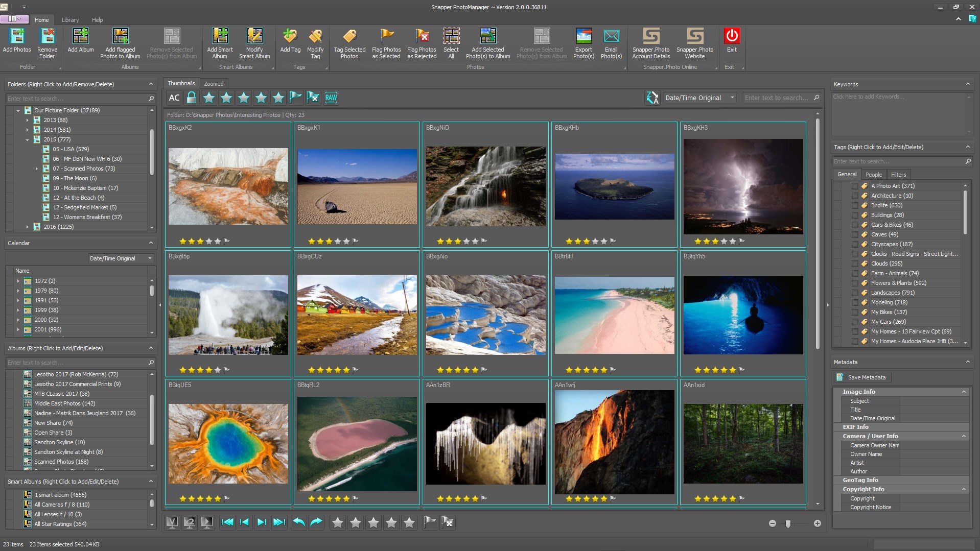Click the Save Metadata button
The image size is (980, 551).
tap(862, 377)
